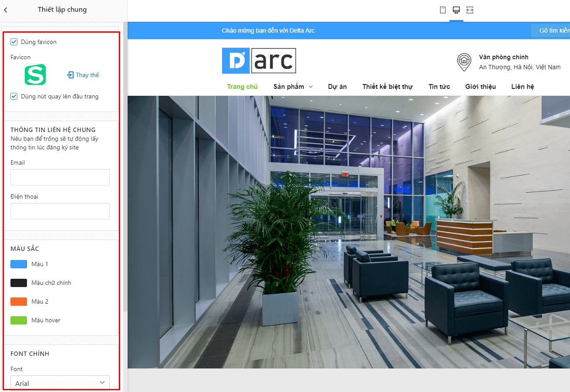The height and width of the screenshot is (392, 570).
Task: Select the desktop preview icon
Action: tap(456, 10)
